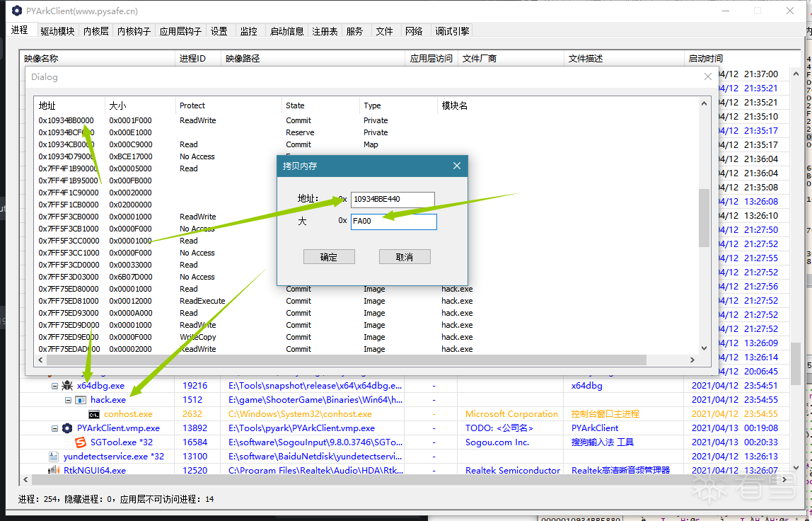
Task: Click the memory list scroll-up arrow
Action: (704, 103)
